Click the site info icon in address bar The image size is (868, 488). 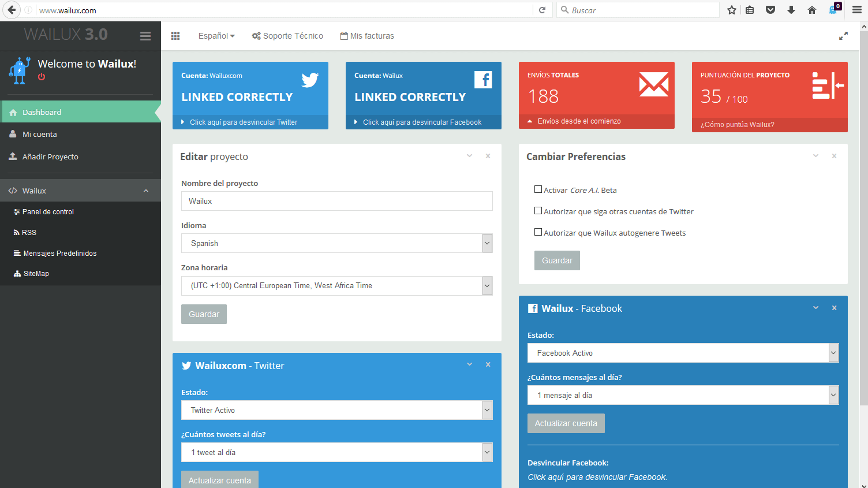pos(28,10)
